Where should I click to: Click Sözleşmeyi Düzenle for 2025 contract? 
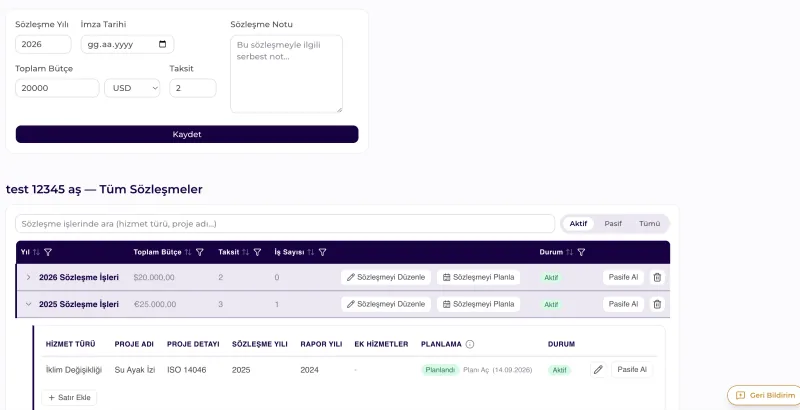pyautogui.click(x=386, y=304)
